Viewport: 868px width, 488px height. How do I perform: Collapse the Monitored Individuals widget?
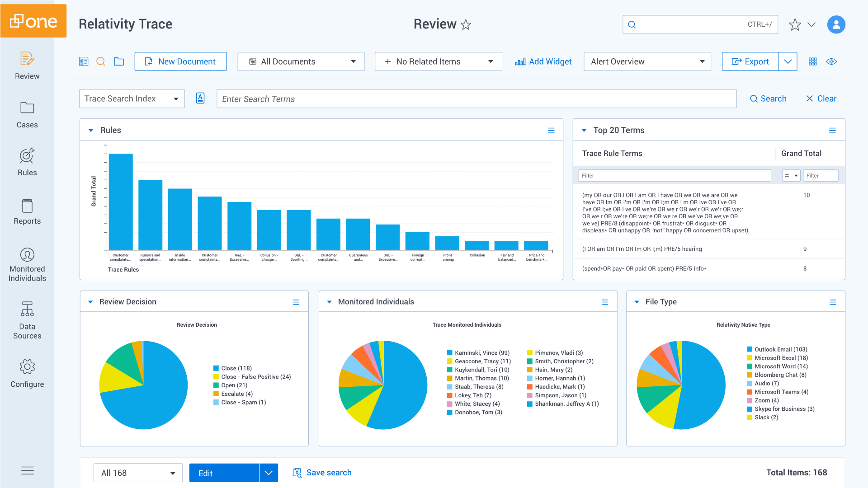(329, 302)
